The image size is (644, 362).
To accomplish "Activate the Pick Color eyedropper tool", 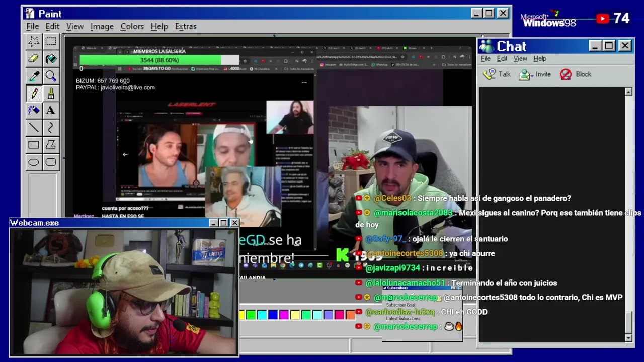I will (x=34, y=76).
